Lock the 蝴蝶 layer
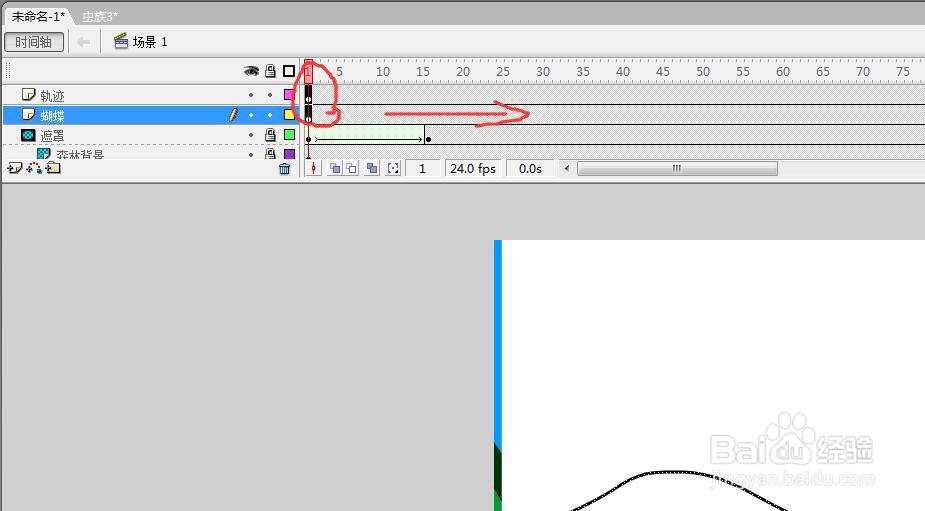This screenshot has height=511, width=925. [270, 115]
